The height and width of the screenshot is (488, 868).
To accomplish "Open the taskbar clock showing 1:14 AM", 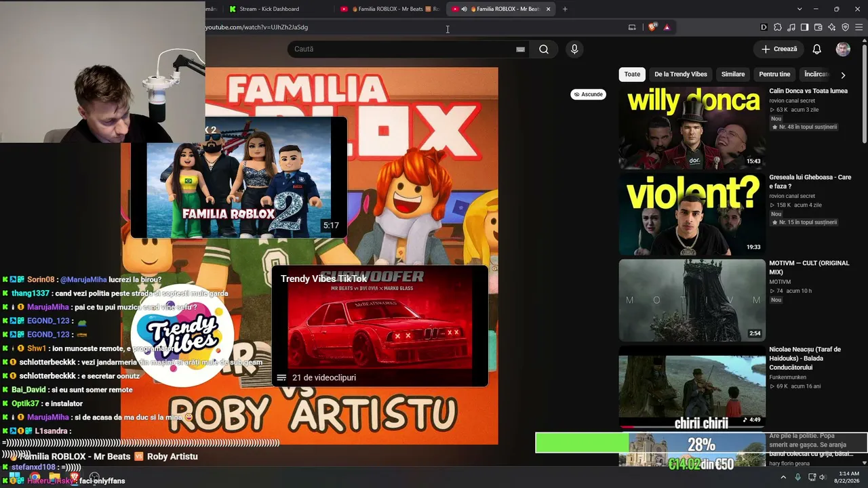I will coord(848,477).
